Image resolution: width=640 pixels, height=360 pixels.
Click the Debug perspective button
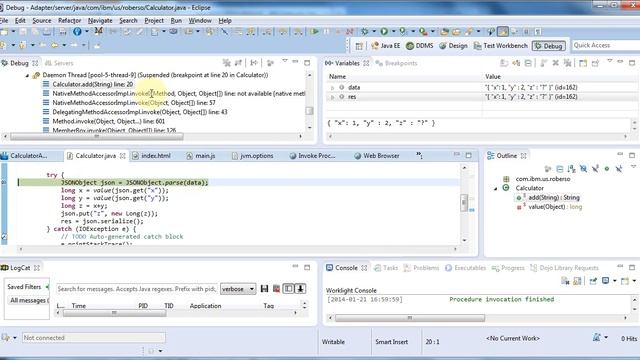[549, 46]
